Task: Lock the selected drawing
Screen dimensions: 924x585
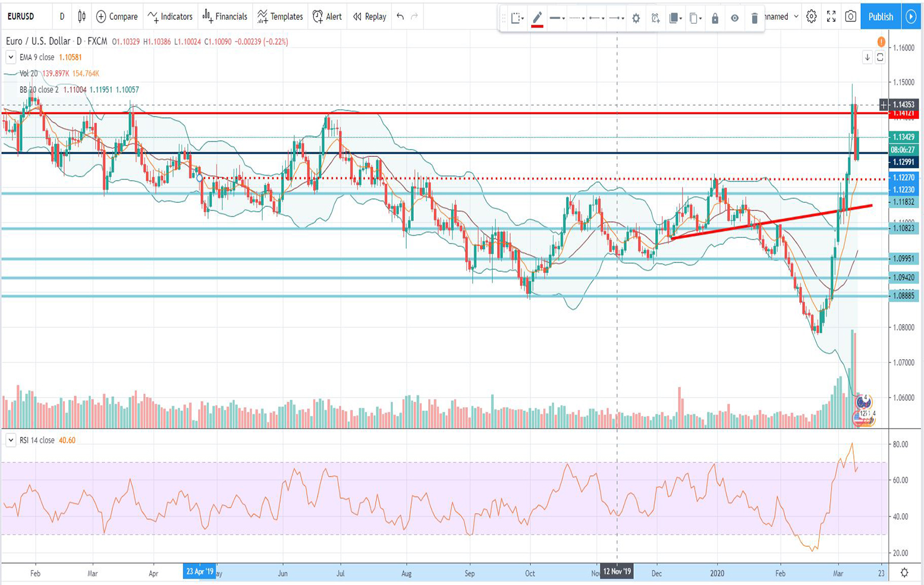Action: click(x=715, y=18)
